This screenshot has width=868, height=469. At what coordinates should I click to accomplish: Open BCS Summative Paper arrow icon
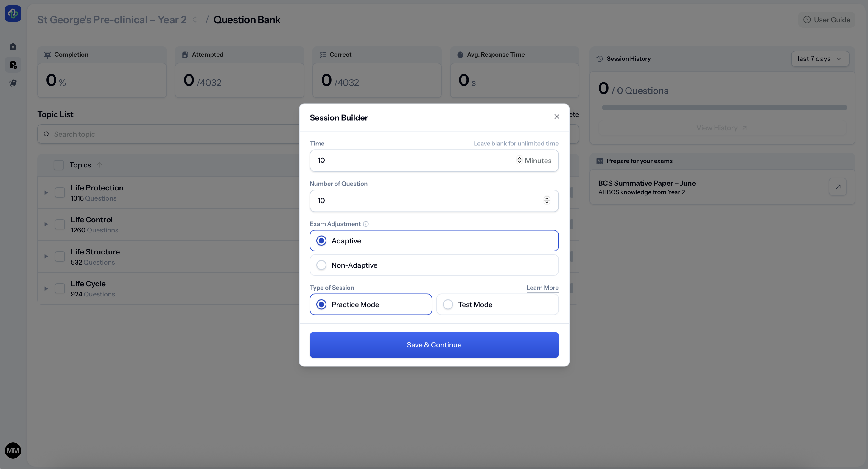(838, 187)
